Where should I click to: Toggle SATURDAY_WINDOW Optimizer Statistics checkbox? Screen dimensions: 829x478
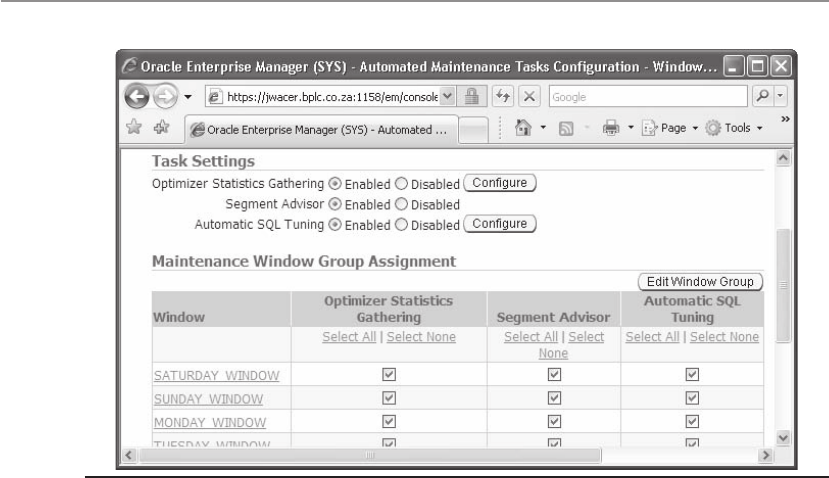tap(389, 374)
